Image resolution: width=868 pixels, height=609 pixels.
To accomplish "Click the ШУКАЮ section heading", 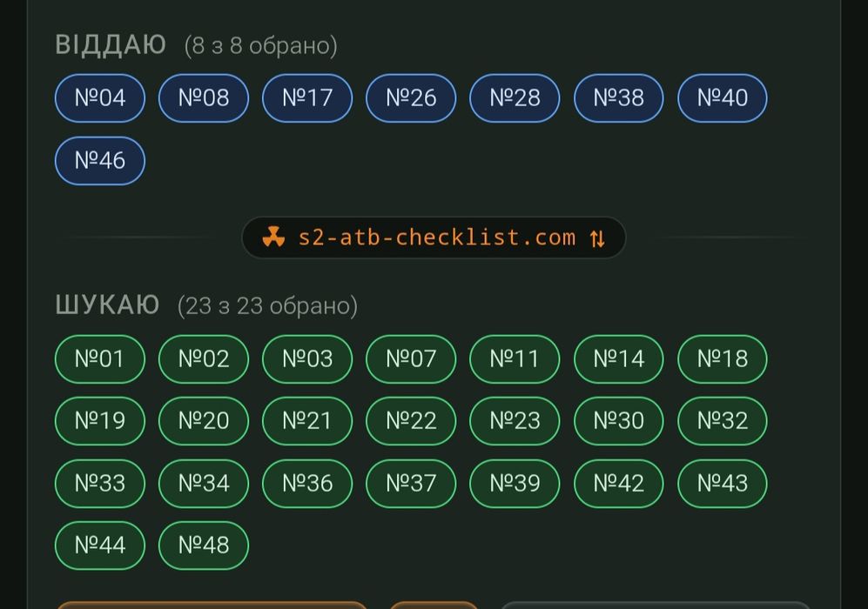I will click(x=107, y=304).
